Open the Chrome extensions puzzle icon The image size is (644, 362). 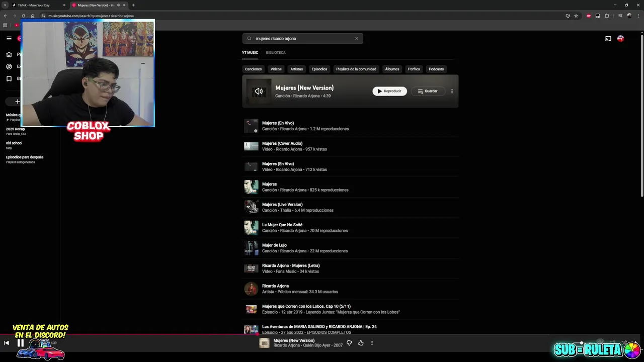(607, 16)
